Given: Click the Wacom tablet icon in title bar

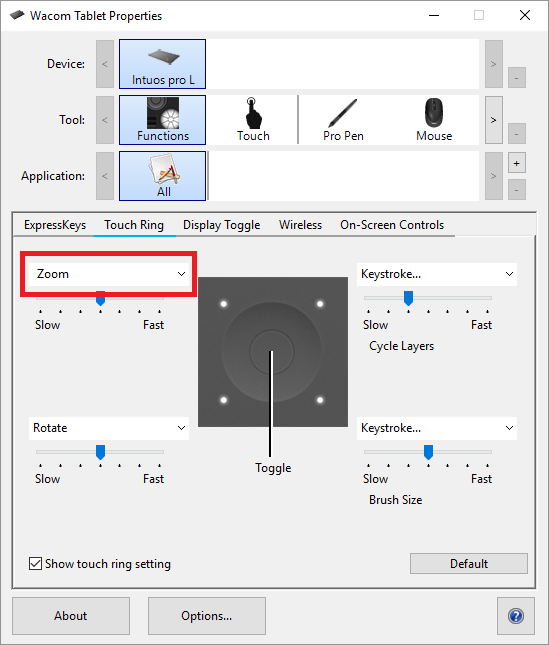Looking at the screenshot, I should [17, 16].
